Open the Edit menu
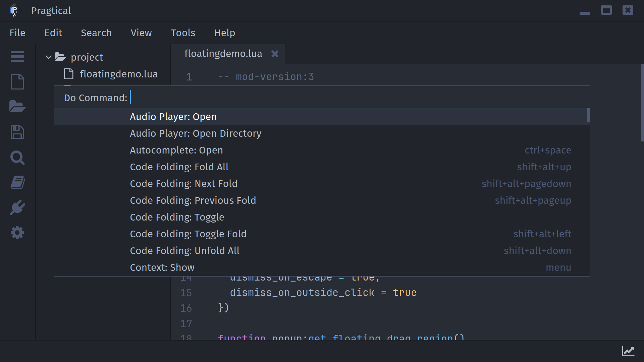The image size is (644, 362). 53,33
